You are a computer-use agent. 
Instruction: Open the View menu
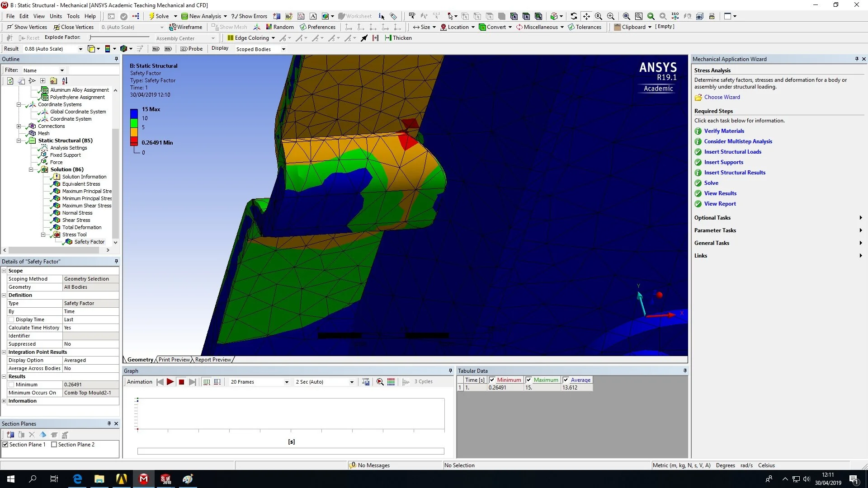click(x=39, y=16)
